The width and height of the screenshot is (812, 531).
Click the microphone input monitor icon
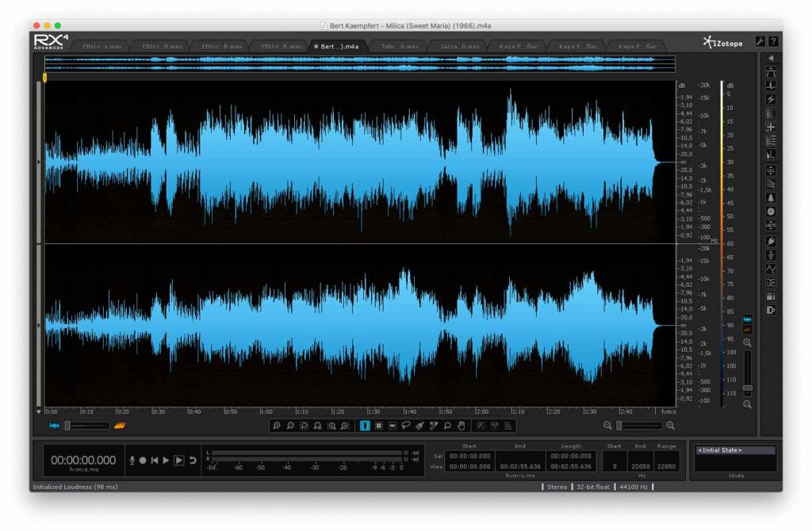[132, 460]
